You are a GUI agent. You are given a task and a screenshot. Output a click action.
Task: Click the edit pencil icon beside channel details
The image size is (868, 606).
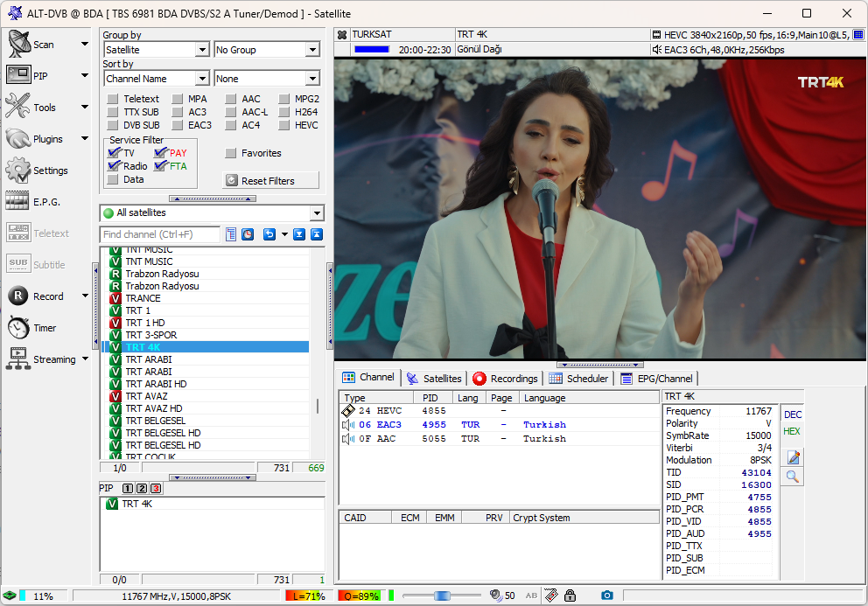793,457
